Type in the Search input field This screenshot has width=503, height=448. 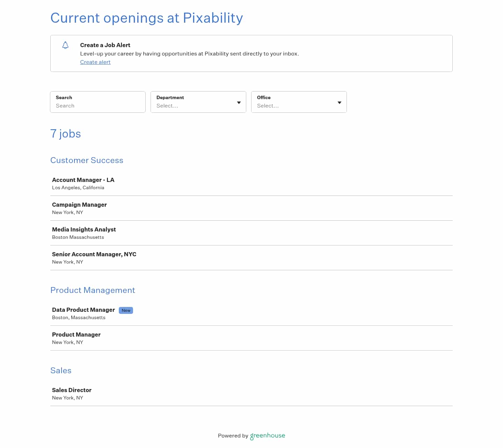98,105
